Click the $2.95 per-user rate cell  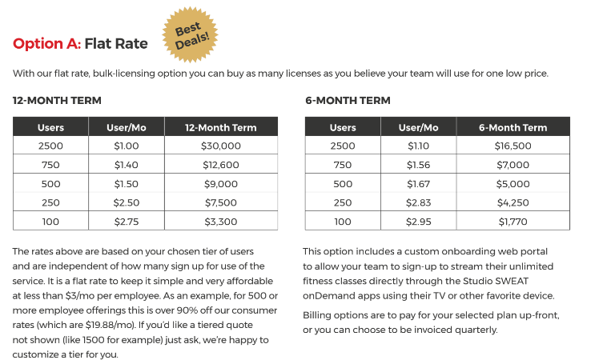[418, 221]
